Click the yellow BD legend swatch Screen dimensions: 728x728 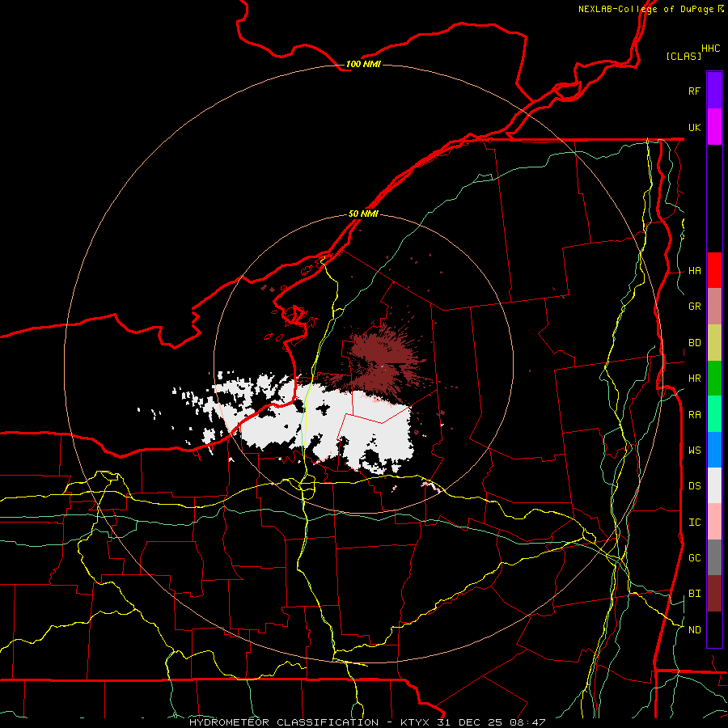pos(714,343)
